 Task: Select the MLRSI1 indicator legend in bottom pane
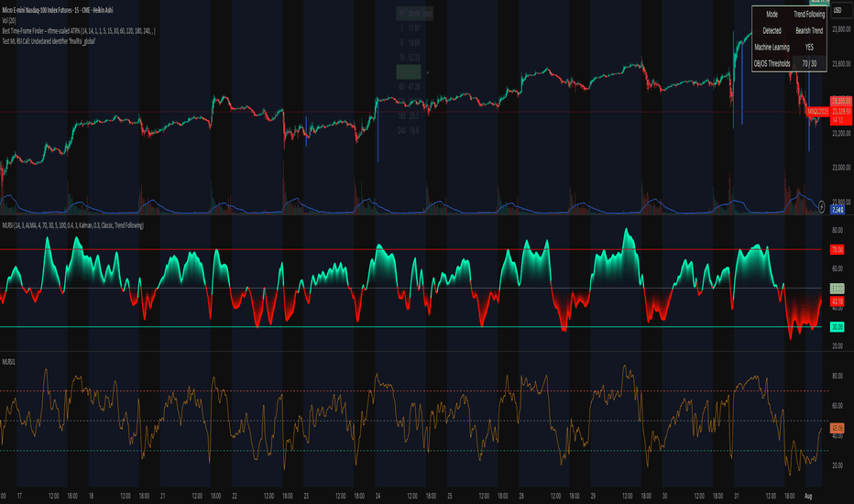(9, 362)
